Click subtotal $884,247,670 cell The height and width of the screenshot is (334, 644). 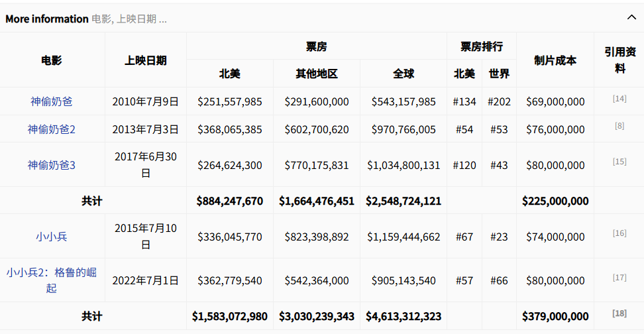pos(230,201)
